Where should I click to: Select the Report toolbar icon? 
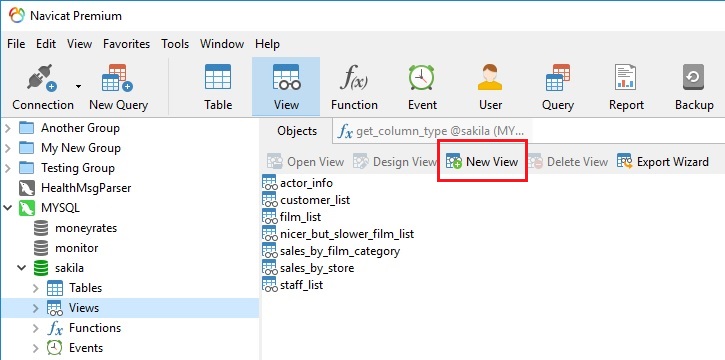pyautogui.click(x=626, y=77)
